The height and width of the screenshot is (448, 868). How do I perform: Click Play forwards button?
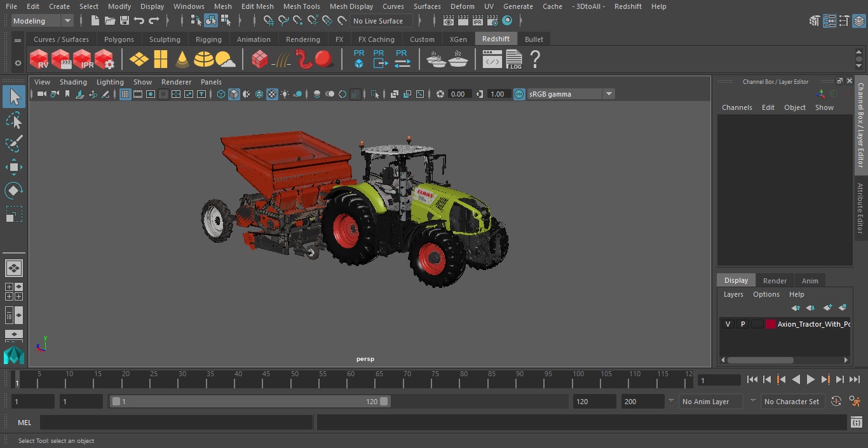tap(811, 379)
